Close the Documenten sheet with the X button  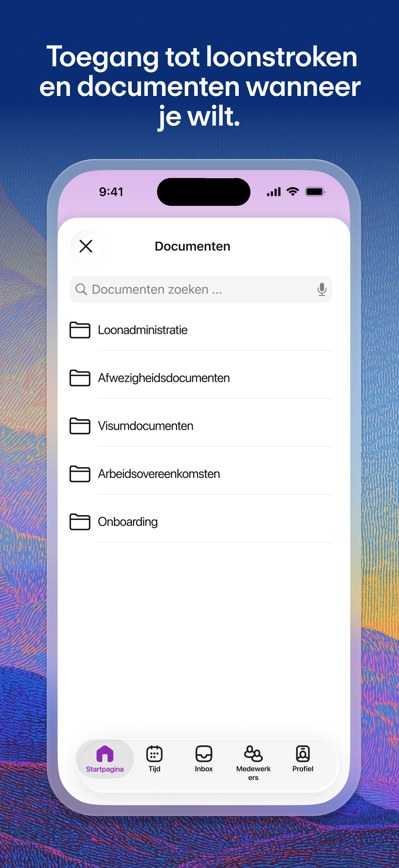click(86, 246)
